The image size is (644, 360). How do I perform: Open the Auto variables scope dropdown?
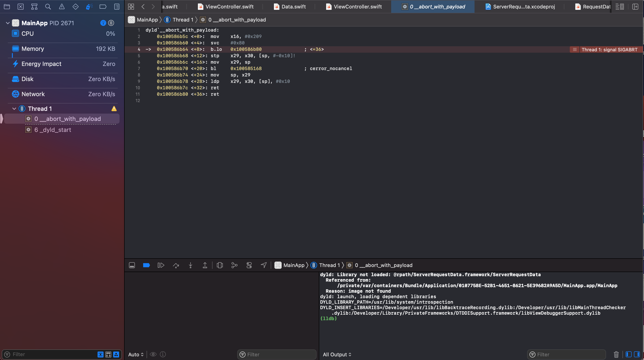tap(136, 355)
